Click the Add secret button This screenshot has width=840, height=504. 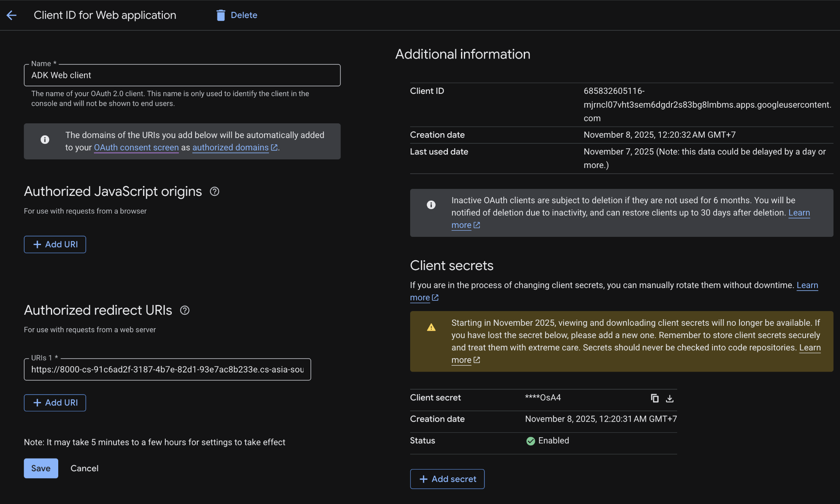(447, 479)
